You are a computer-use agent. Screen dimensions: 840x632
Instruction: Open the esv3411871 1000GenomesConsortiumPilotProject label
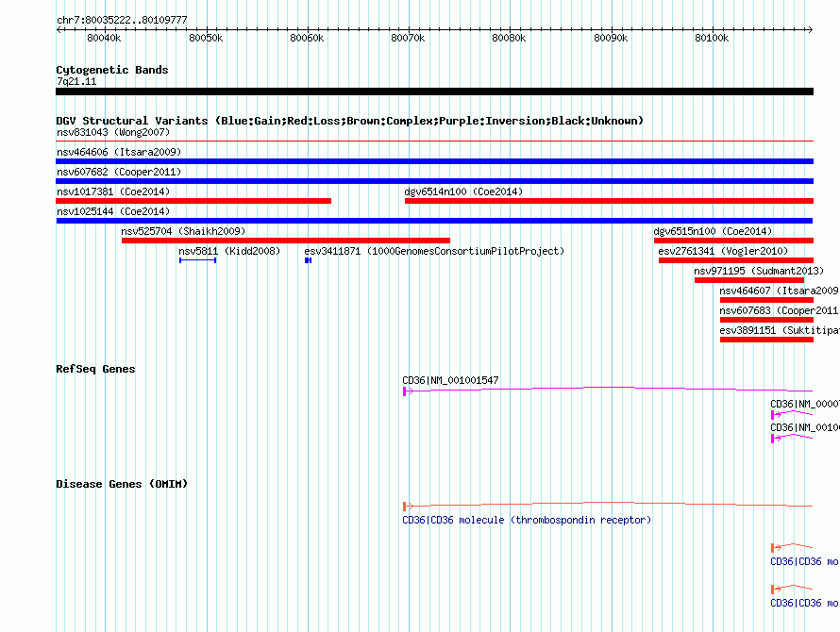pyautogui.click(x=434, y=251)
